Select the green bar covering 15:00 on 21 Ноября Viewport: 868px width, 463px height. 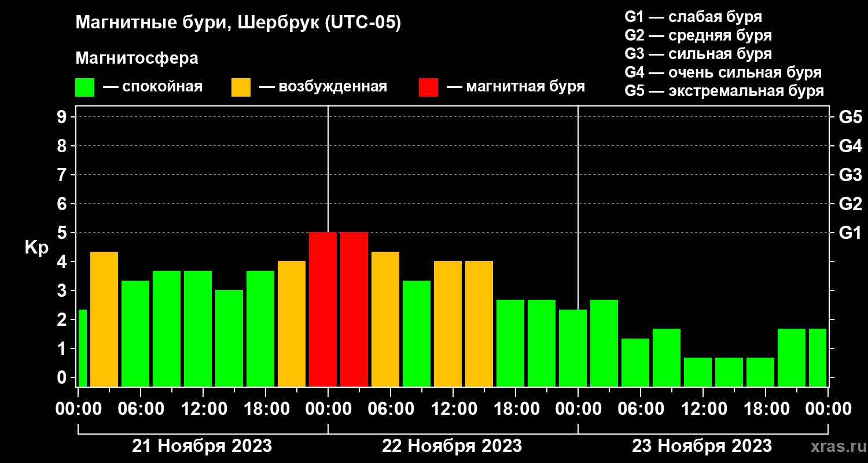(229, 339)
